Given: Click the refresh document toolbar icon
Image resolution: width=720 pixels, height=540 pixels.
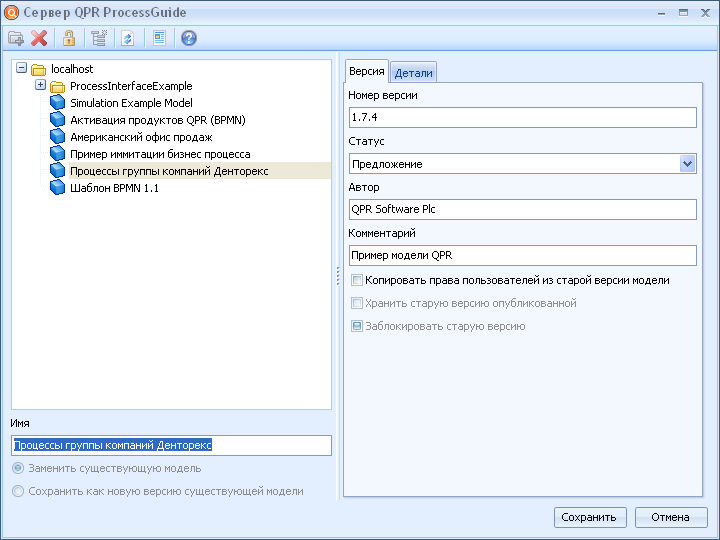Looking at the screenshot, I should pos(128,38).
